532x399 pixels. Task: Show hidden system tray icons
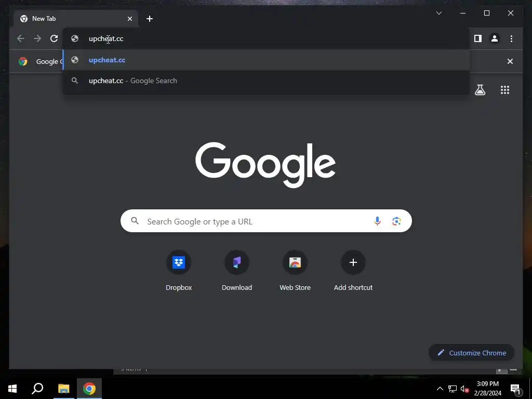440,389
